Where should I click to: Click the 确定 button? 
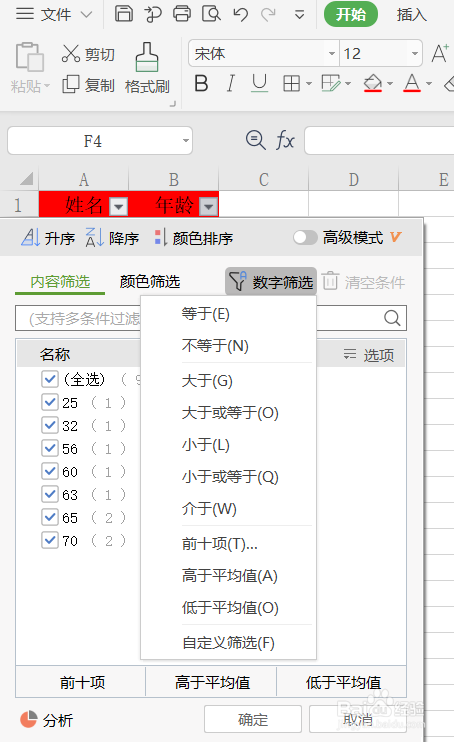coord(253,720)
